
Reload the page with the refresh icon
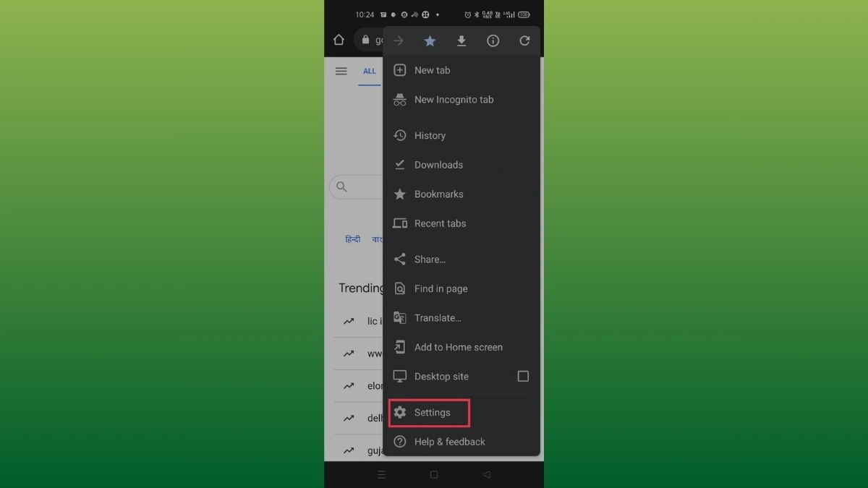pyautogui.click(x=524, y=40)
